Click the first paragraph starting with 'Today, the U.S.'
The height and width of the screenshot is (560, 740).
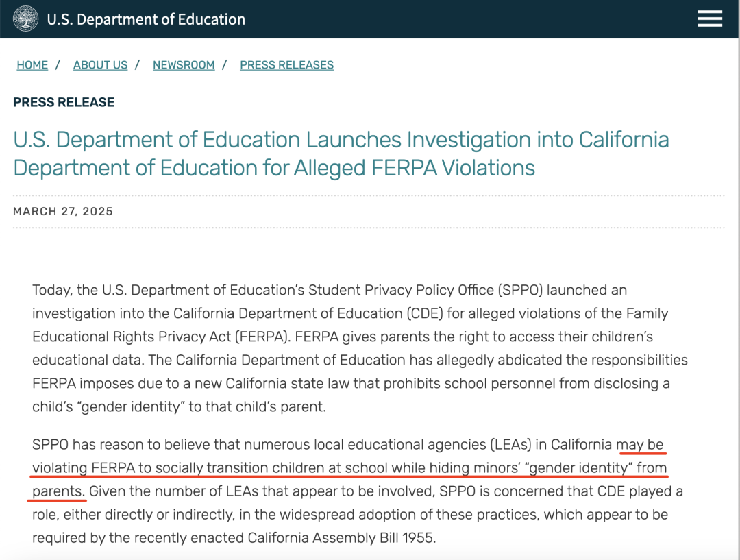pyautogui.click(x=360, y=348)
